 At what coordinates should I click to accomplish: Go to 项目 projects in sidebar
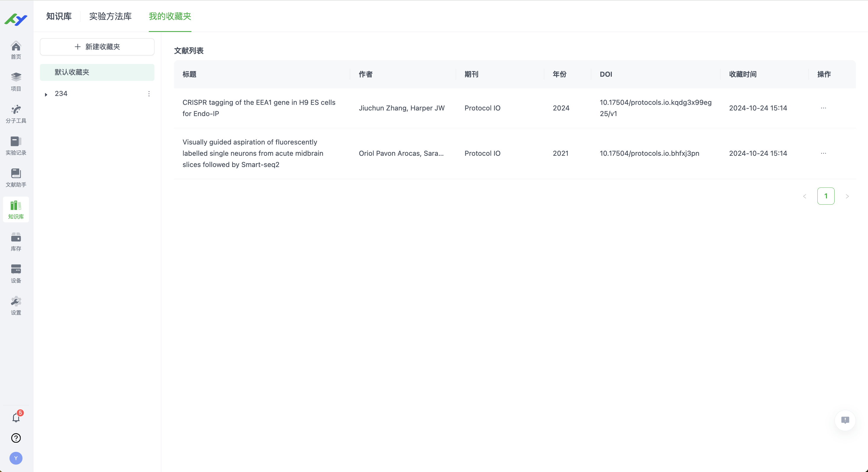click(16, 82)
